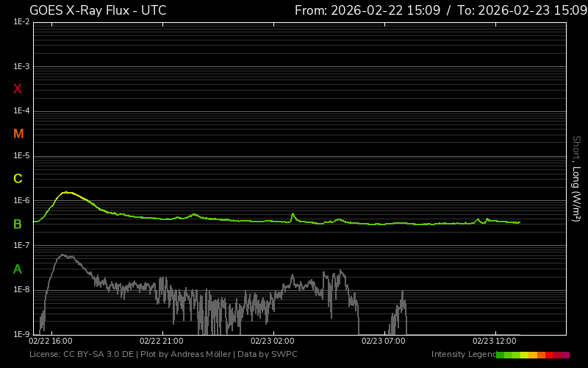Click the 02/23 07:00 time axis label
The height and width of the screenshot is (368, 588).
[x=383, y=342]
